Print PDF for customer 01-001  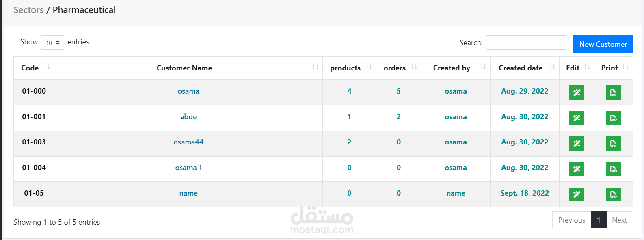tap(613, 118)
